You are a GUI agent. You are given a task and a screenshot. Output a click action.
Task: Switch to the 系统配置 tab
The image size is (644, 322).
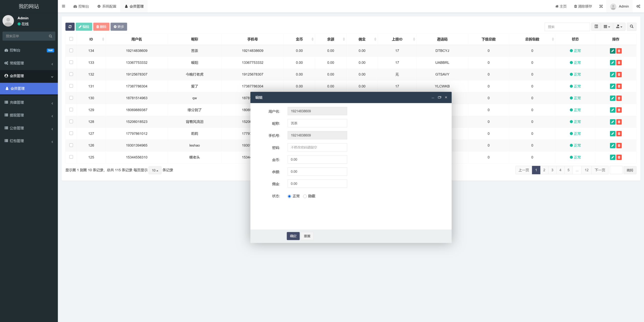coord(107,6)
